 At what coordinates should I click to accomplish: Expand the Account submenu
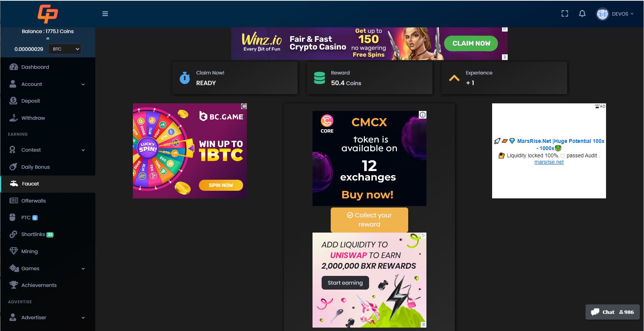point(47,84)
